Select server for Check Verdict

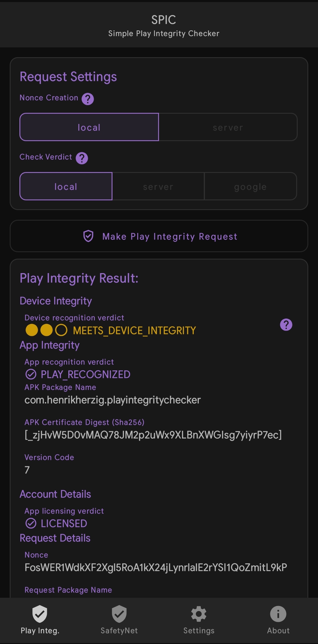(x=158, y=186)
